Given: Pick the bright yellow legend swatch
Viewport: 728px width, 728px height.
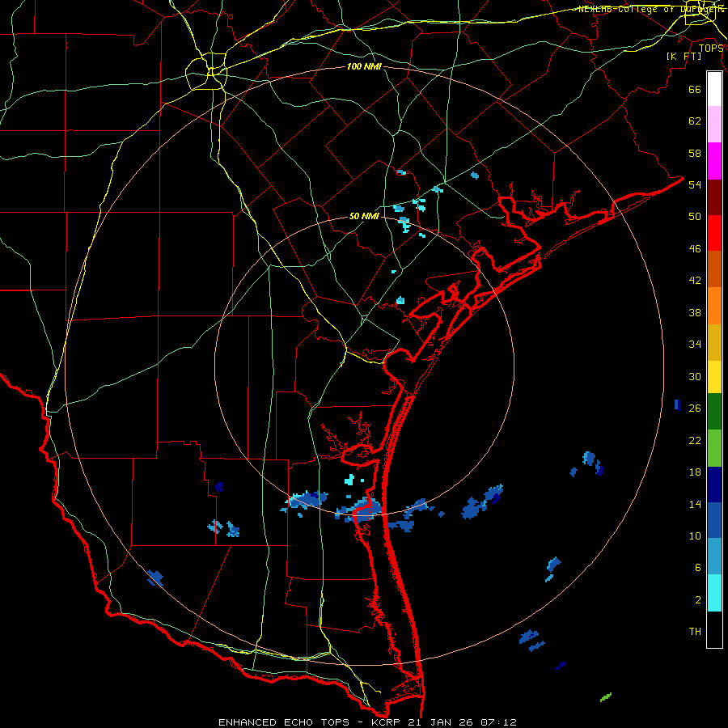Looking at the screenshot, I should 714,377.
